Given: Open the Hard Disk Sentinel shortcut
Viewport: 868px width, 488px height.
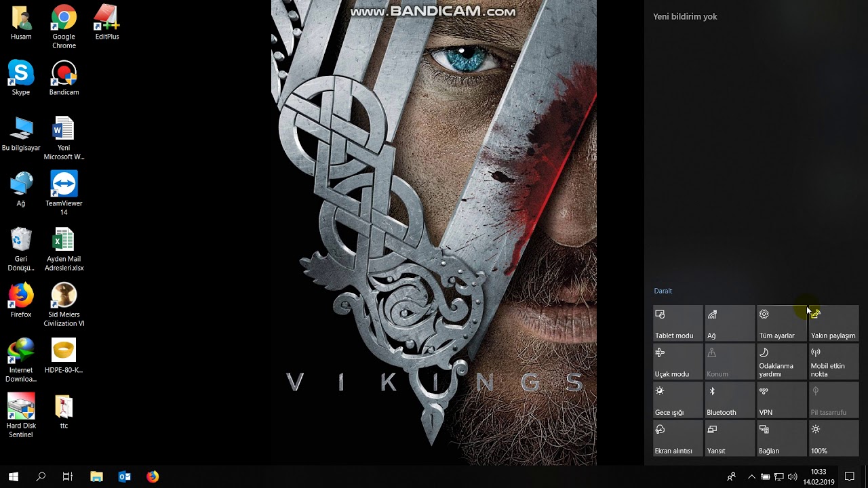Looking at the screenshot, I should tap(21, 416).
